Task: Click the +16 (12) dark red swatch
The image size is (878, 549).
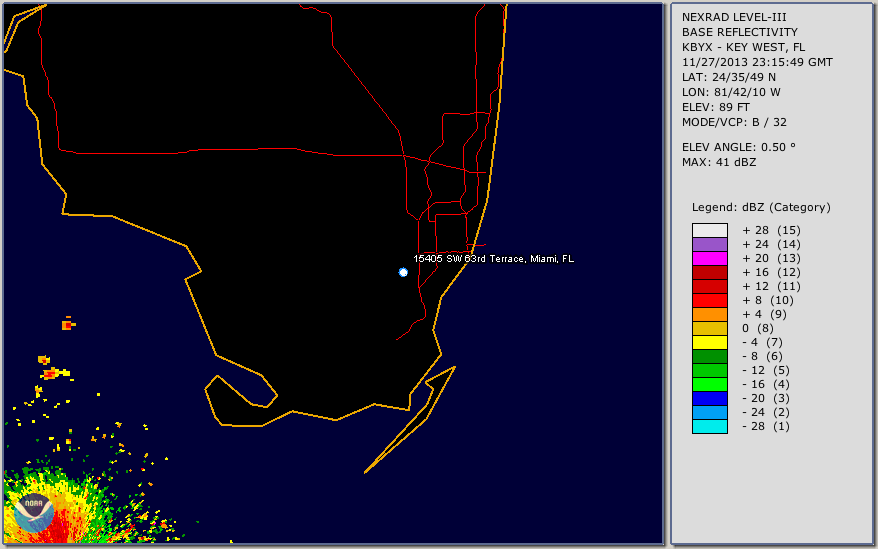Action: (709, 272)
